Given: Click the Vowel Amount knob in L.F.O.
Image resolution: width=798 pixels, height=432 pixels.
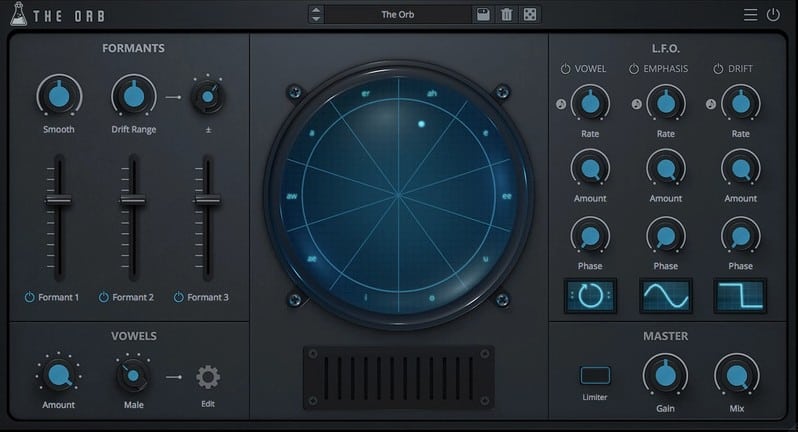Looking at the screenshot, I should [590, 168].
